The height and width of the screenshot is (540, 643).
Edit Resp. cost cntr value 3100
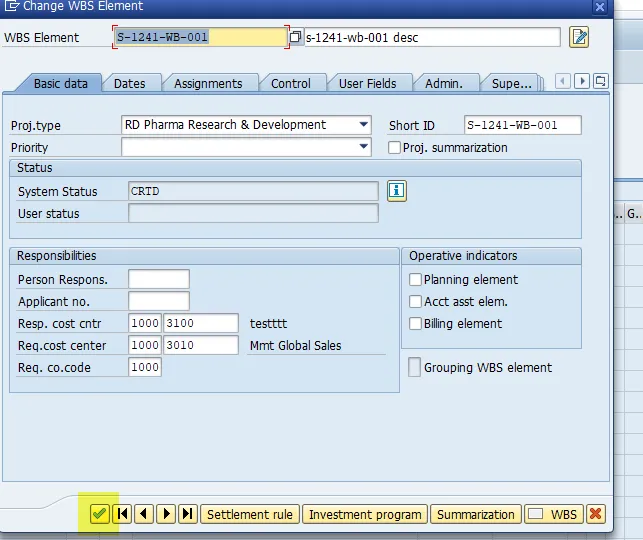(201, 323)
